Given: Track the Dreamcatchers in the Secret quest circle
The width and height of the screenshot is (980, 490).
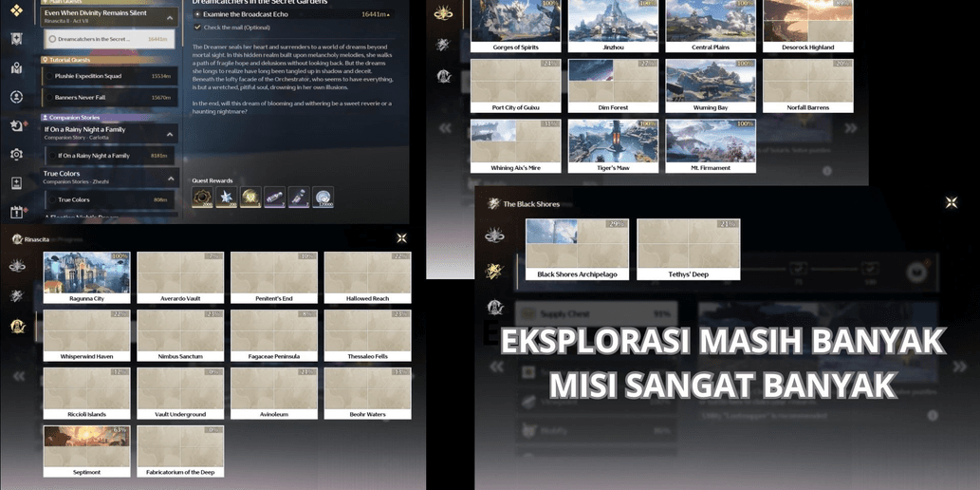Looking at the screenshot, I should point(51,39).
